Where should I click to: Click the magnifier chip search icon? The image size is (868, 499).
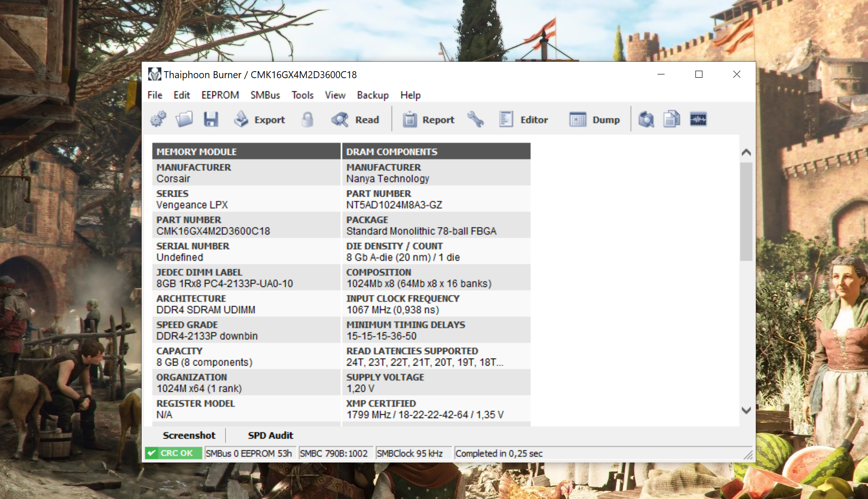pyautogui.click(x=646, y=119)
